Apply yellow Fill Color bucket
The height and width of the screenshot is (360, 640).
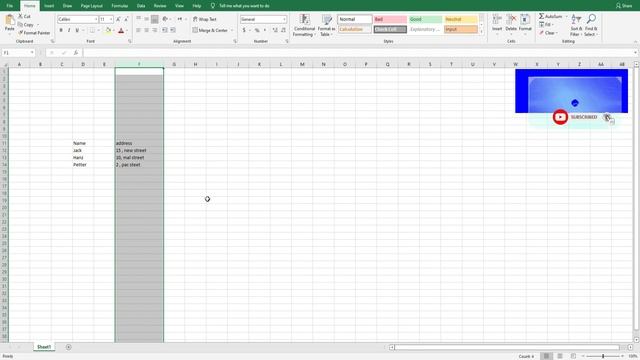tap(108, 30)
